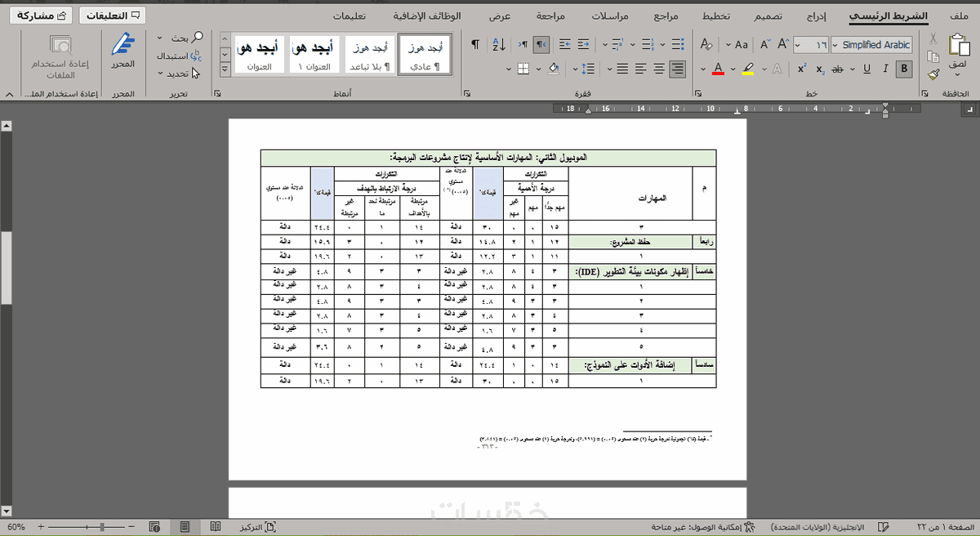This screenshot has width=980, height=536.
Task: Click the Multilevel list icon
Action: [617, 44]
